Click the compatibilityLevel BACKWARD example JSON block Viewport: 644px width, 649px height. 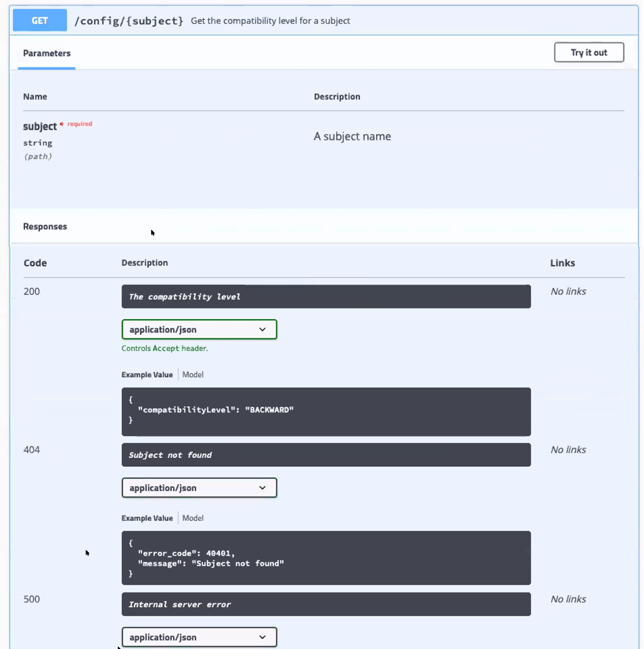pos(326,411)
